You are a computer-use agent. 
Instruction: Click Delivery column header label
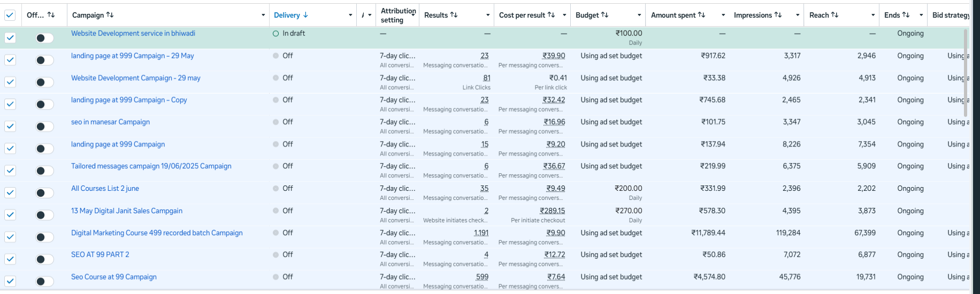tap(287, 15)
